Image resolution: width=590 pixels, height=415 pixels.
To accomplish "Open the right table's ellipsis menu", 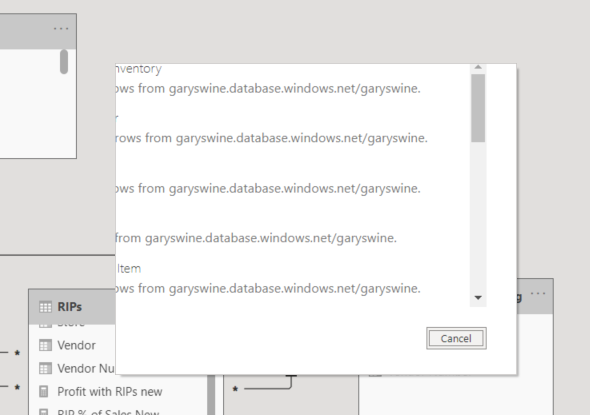I will [538, 293].
